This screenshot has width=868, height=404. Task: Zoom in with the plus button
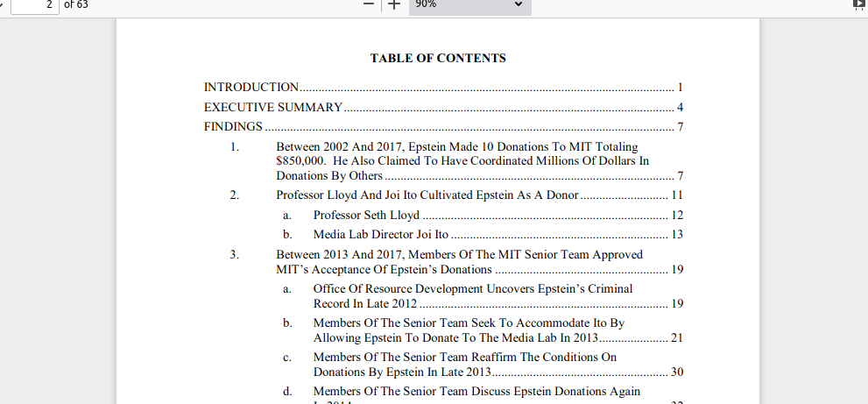point(393,4)
